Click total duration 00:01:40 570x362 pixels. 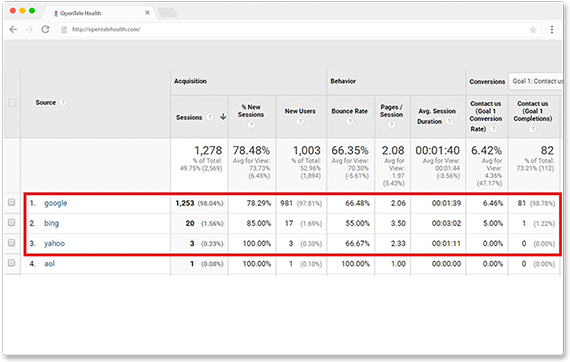pos(438,150)
